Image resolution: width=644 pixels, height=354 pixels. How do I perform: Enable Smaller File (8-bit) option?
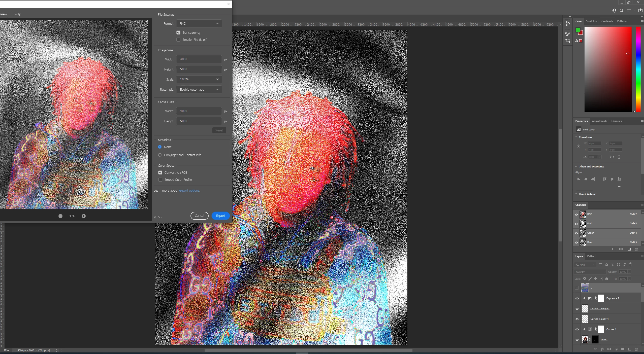pyautogui.click(x=178, y=40)
